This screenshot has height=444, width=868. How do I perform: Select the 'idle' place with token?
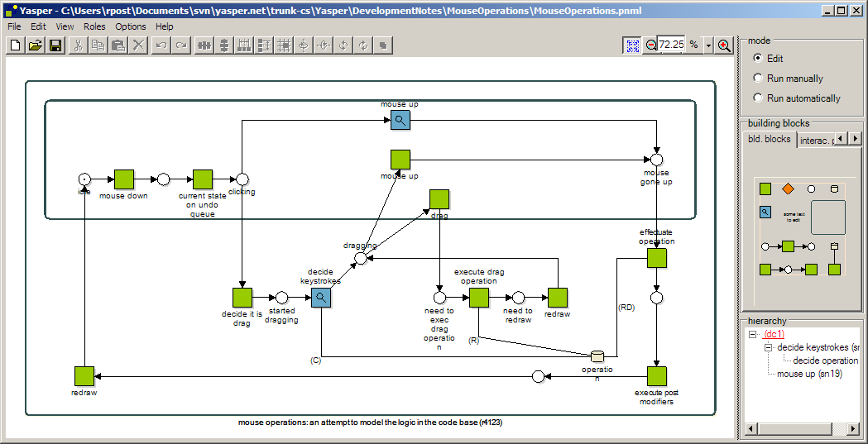point(84,179)
